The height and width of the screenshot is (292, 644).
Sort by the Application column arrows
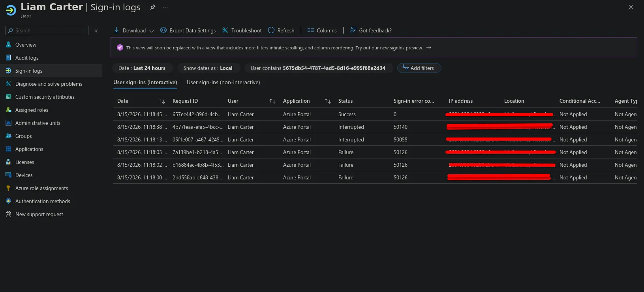click(x=328, y=101)
